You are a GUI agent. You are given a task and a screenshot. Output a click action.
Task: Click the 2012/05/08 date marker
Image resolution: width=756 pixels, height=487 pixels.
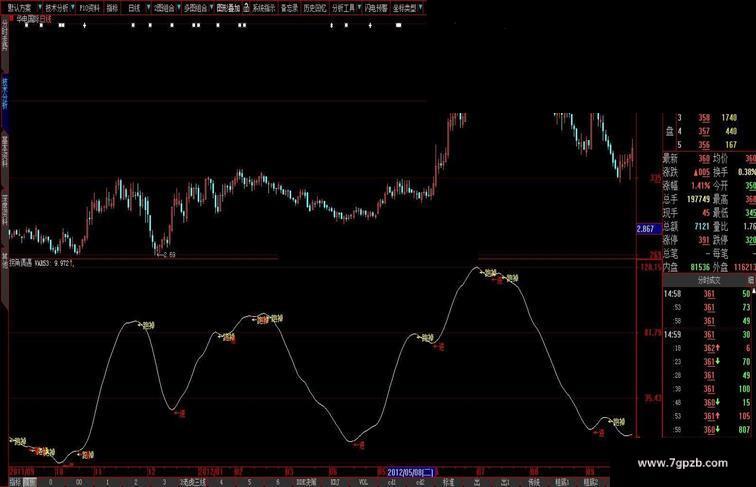[411, 472]
